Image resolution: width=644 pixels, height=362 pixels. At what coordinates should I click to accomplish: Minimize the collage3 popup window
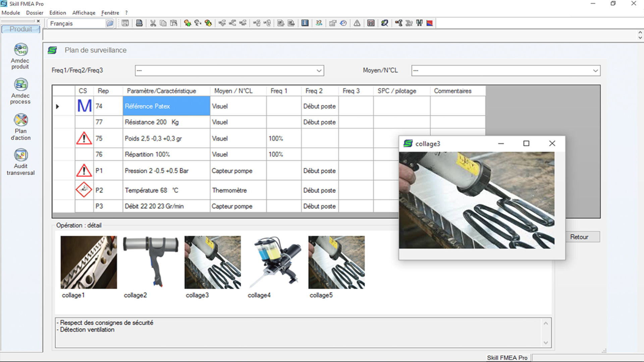[x=501, y=143]
